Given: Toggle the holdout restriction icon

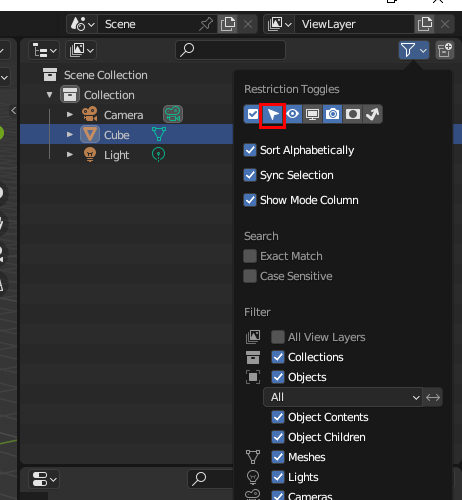Looking at the screenshot, I should coord(353,114).
